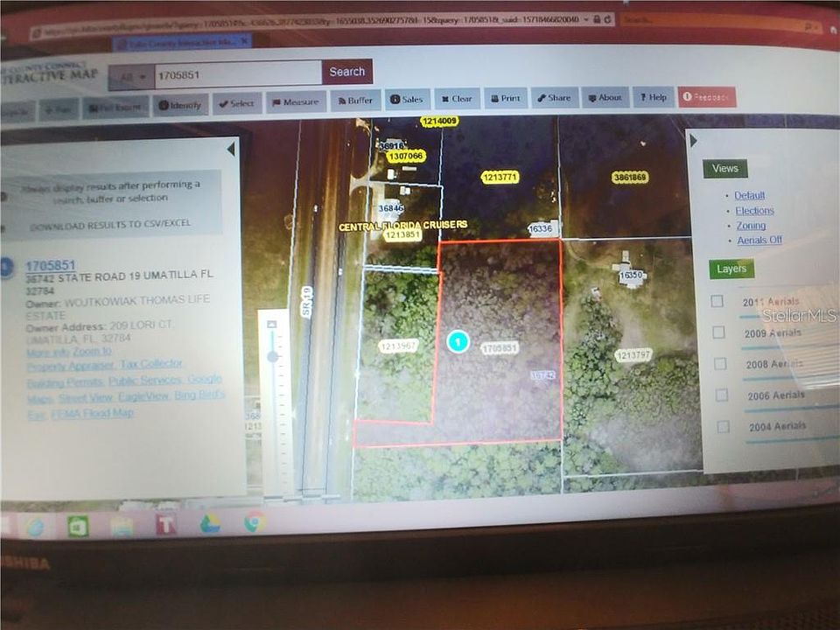Image resolution: width=840 pixels, height=630 pixels.
Task: Click the browser address bar URL
Action: [311, 23]
